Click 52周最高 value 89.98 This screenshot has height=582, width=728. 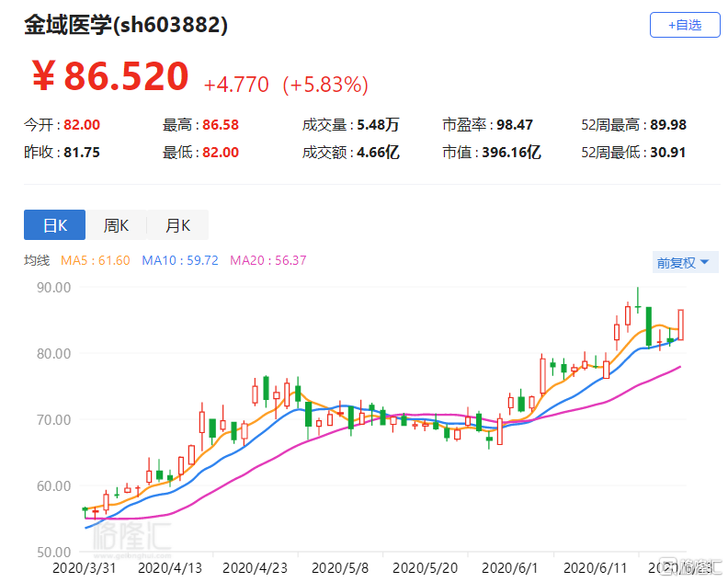coord(668,125)
